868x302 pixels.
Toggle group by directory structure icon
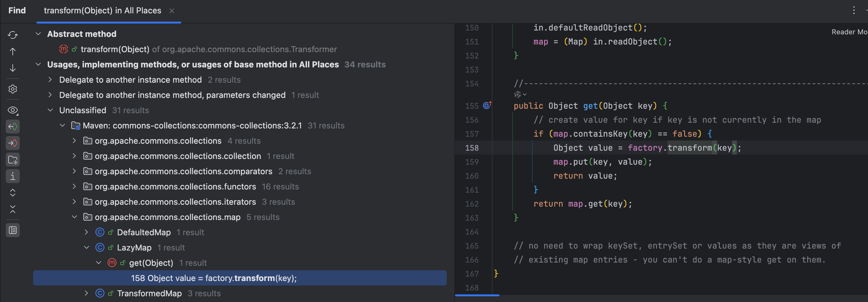point(13,160)
